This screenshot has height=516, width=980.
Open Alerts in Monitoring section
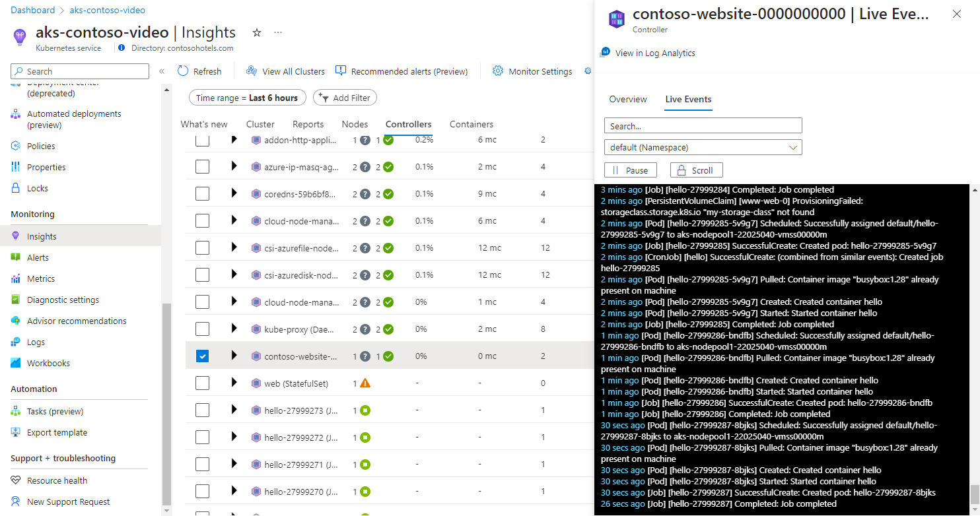coord(38,257)
